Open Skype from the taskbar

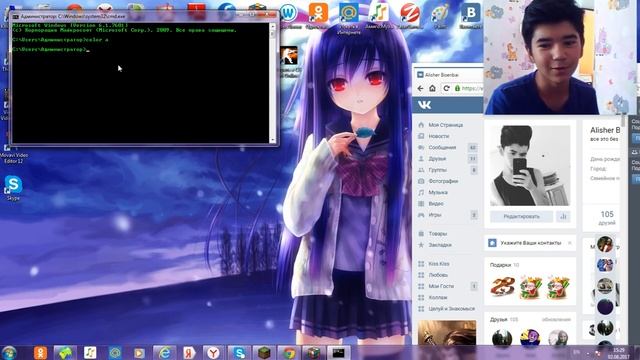pyautogui.click(x=239, y=353)
